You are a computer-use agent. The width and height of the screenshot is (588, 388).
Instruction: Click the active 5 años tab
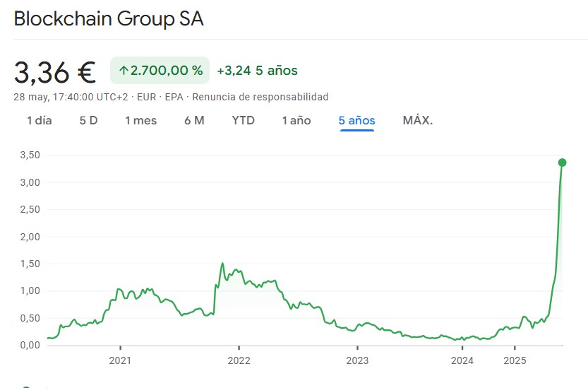(356, 120)
